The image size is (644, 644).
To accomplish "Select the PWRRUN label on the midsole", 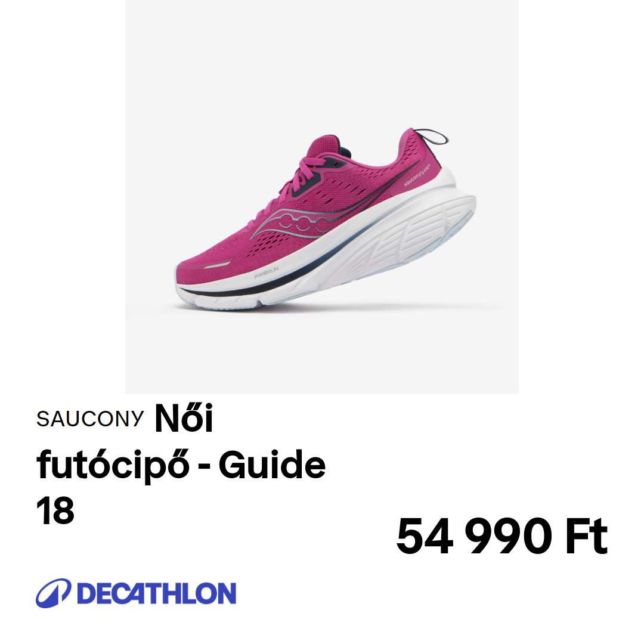I will pyautogui.click(x=266, y=273).
